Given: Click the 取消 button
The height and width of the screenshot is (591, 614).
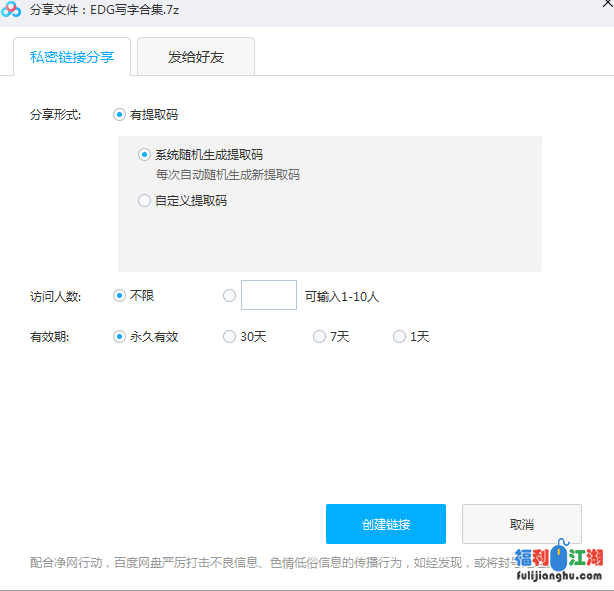Looking at the screenshot, I should (x=521, y=524).
